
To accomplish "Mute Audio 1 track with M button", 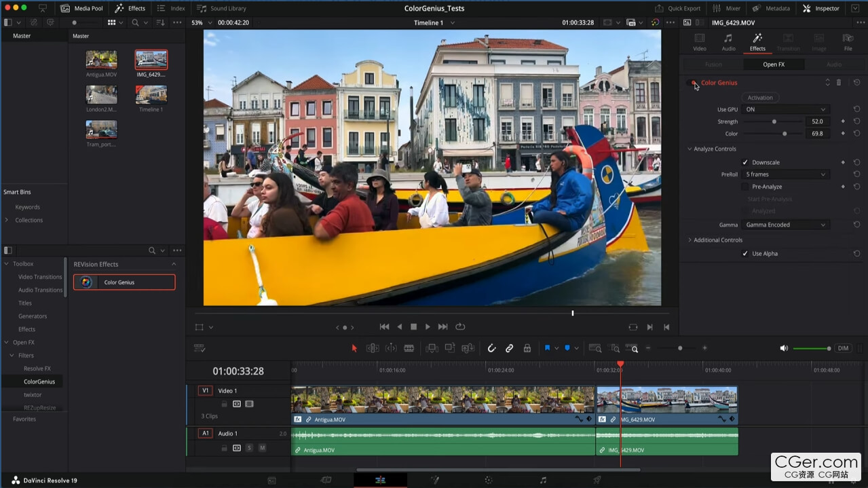I will click(x=262, y=448).
